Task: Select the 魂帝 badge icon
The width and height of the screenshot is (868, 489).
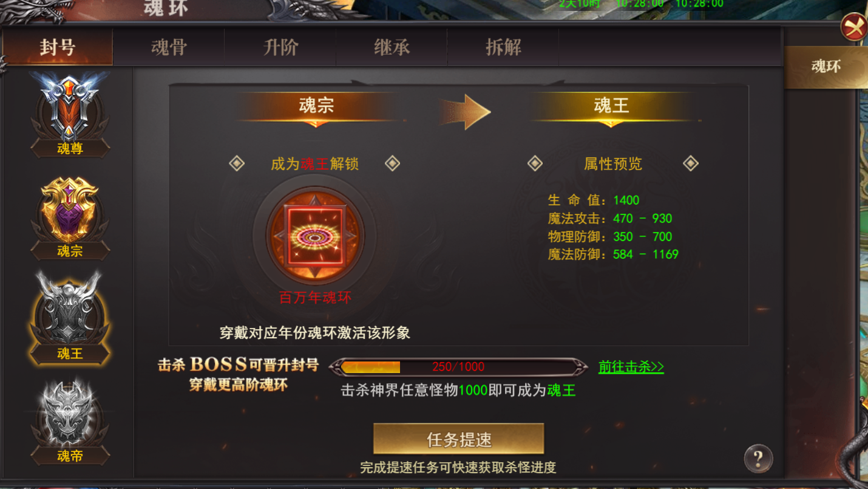Action: pyautogui.click(x=69, y=414)
